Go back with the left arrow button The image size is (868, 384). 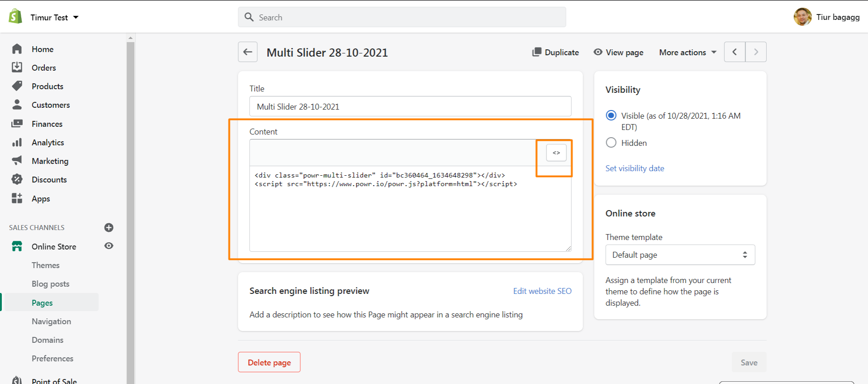248,52
